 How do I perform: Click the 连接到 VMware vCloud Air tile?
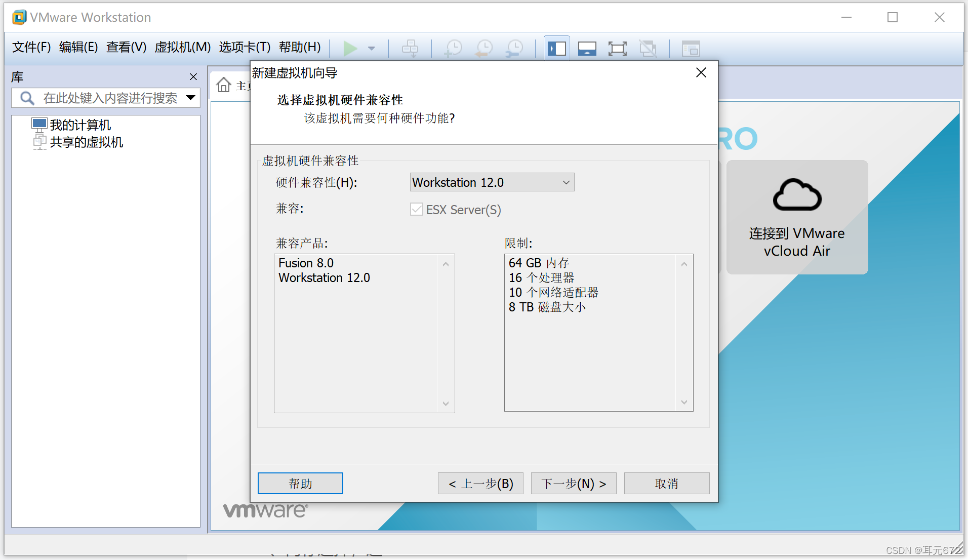pyautogui.click(x=797, y=217)
